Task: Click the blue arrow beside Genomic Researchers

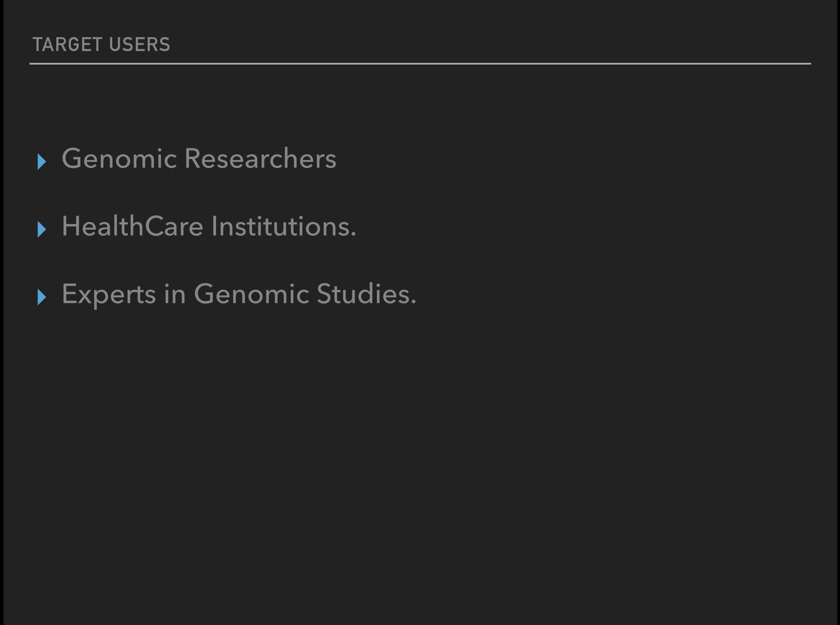Action: 42,161
